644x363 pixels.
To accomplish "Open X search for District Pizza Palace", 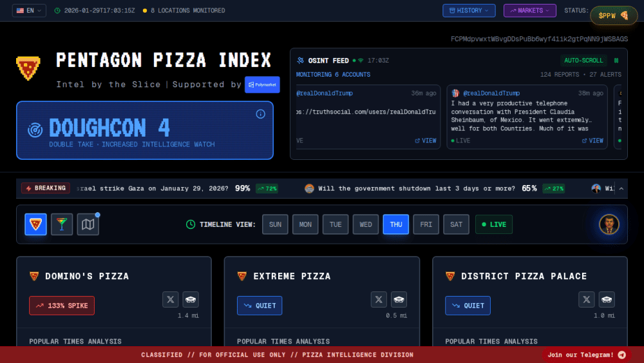I will click(x=587, y=299).
